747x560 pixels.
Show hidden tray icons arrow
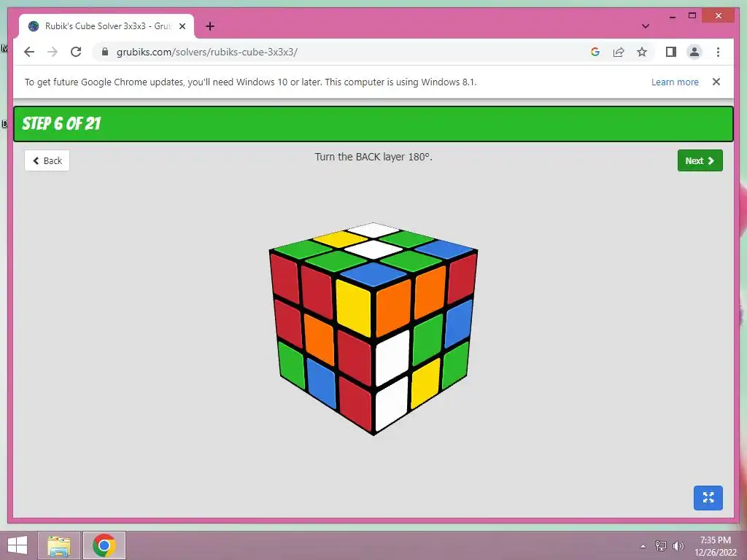click(643, 546)
